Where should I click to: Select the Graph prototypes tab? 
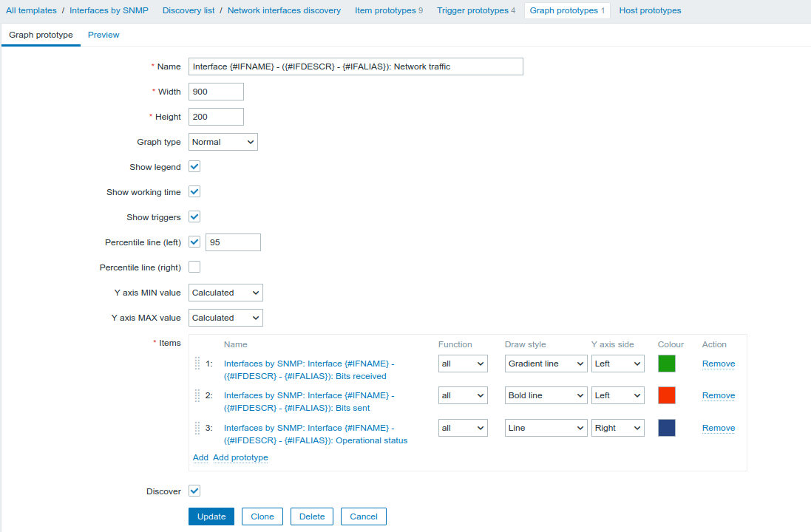point(567,10)
